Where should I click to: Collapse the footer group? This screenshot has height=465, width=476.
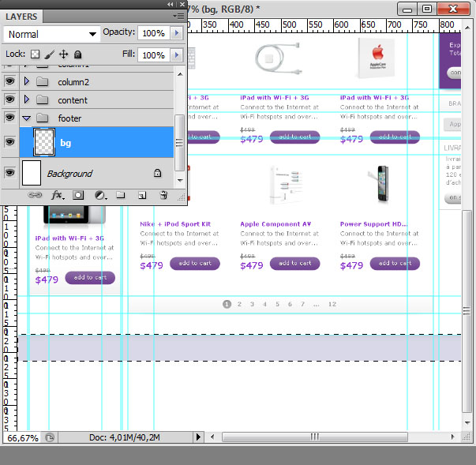27,118
